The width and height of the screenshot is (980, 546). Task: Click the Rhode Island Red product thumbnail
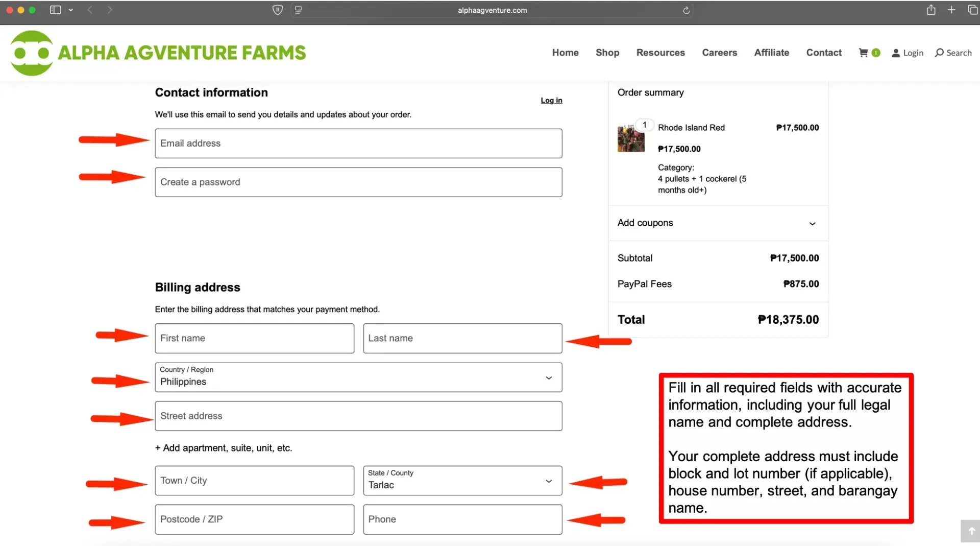click(631, 138)
